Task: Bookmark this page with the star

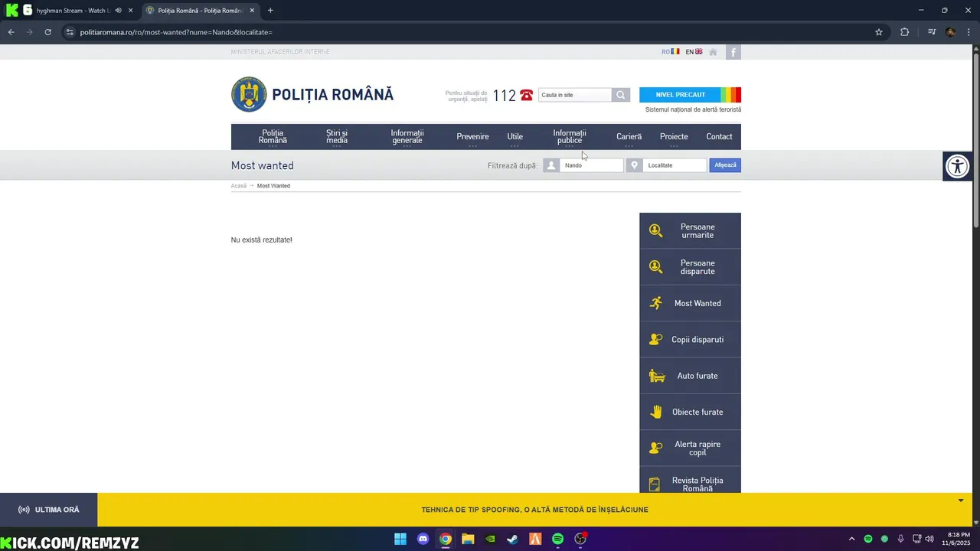Action: coord(879,32)
